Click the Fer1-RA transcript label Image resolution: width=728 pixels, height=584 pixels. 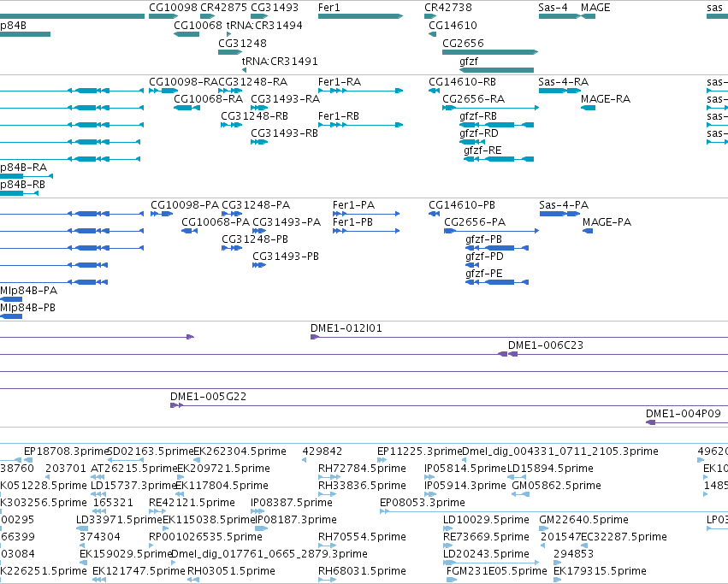click(x=340, y=82)
